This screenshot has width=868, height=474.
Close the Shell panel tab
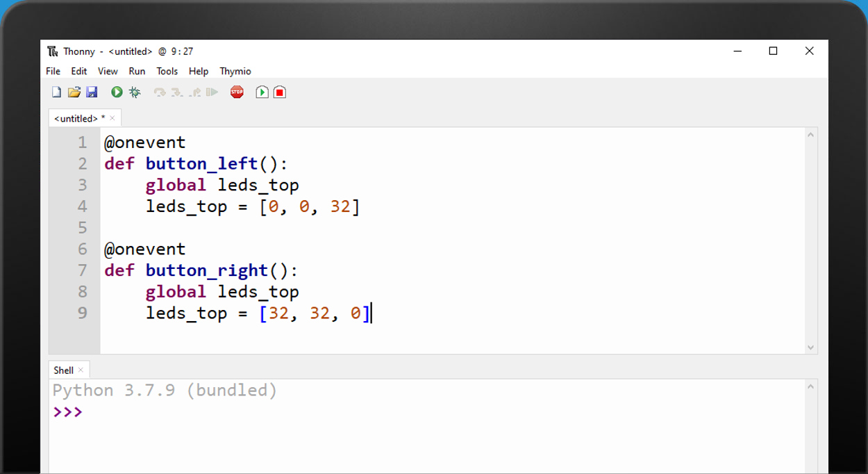point(81,370)
